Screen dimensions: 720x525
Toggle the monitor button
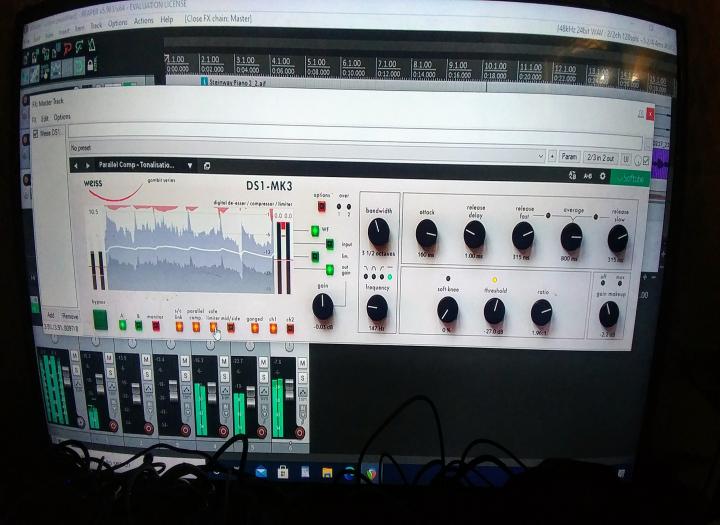(x=156, y=326)
